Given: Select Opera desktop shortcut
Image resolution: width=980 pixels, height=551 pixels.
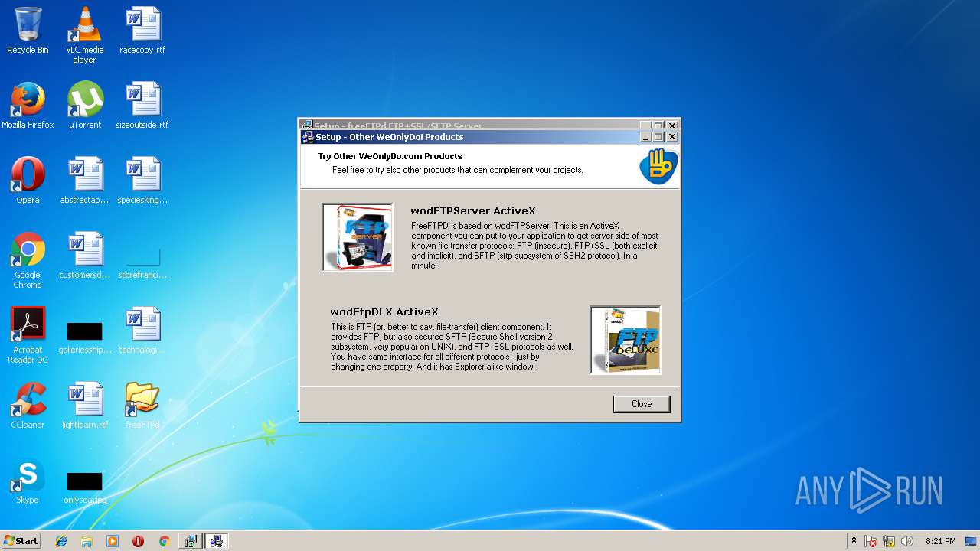Looking at the screenshot, I should pyautogui.click(x=28, y=181).
